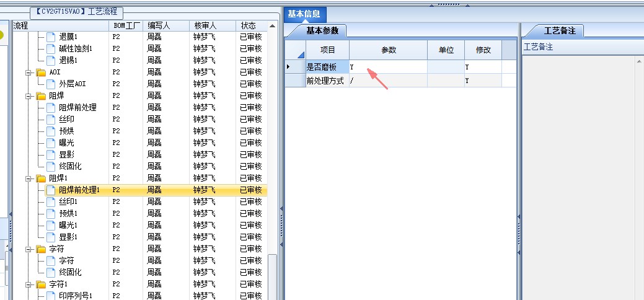This screenshot has width=644, height=300.
Task: Click the 状态 column header
Action: [x=252, y=25]
